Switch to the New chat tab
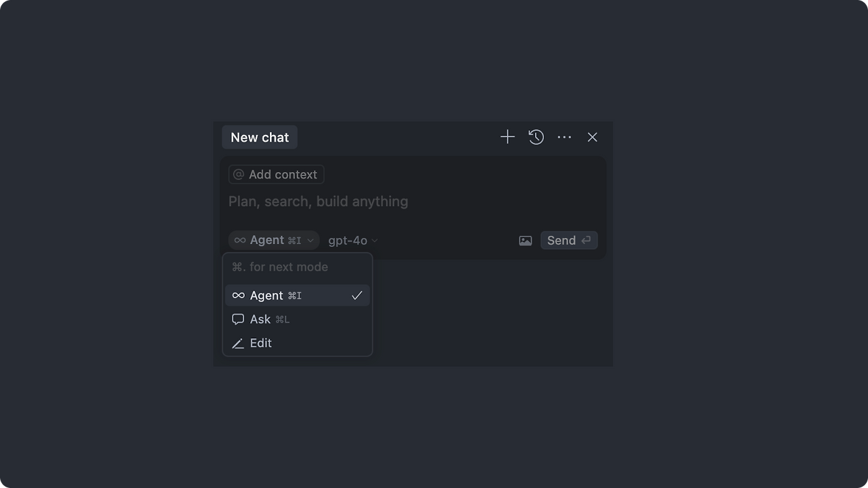Viewport: 868px width, 488px height. pyautogui.click(x=260, y=138)
